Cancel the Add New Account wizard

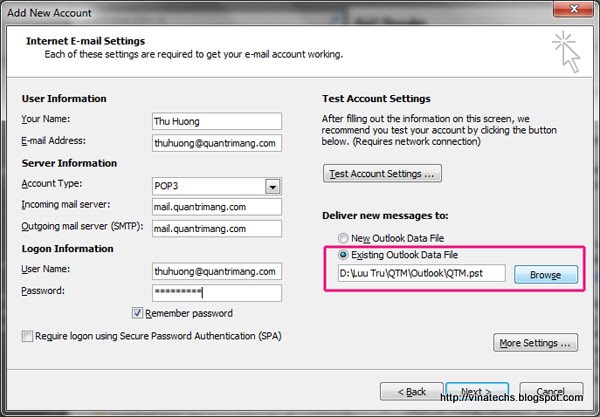pyautogui.click(x=551, y=391)
